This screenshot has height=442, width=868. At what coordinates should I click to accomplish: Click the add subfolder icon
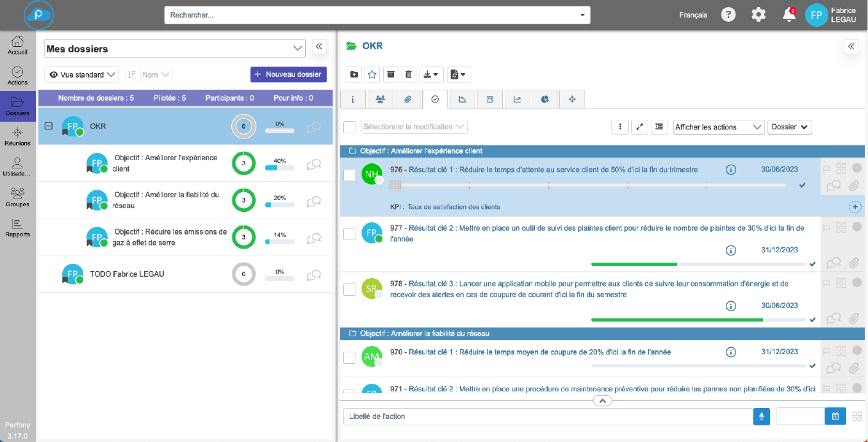click(354, 75)
